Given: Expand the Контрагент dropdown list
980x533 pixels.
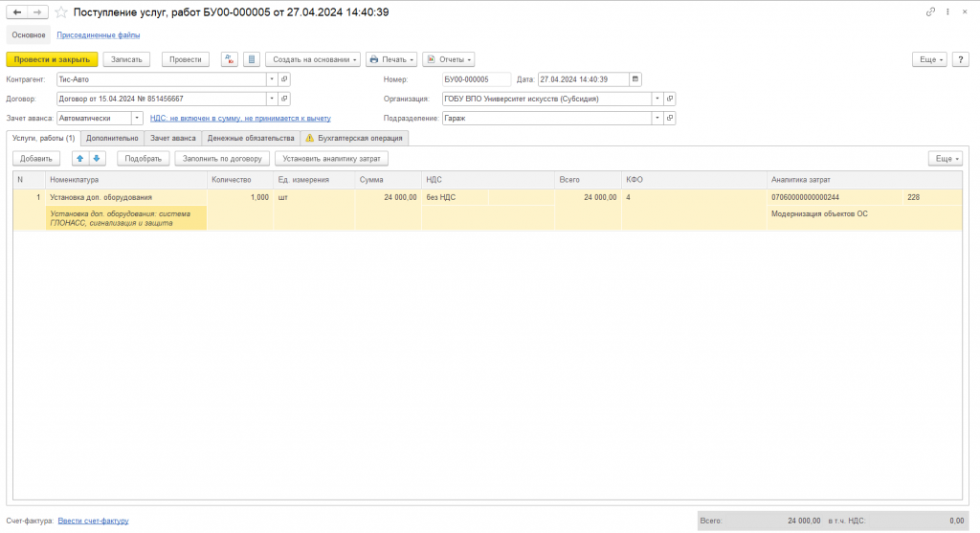Looking at the screenshot, I should 272,79.
